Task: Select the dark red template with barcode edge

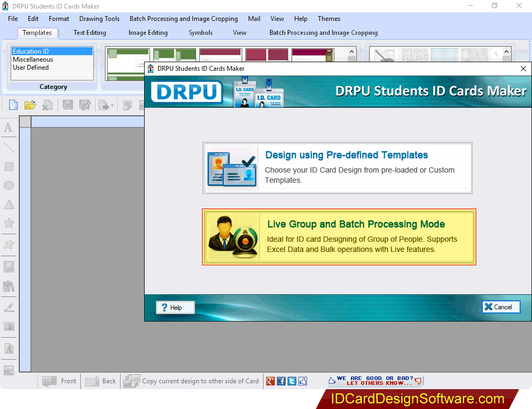Action: click(313, 55)
